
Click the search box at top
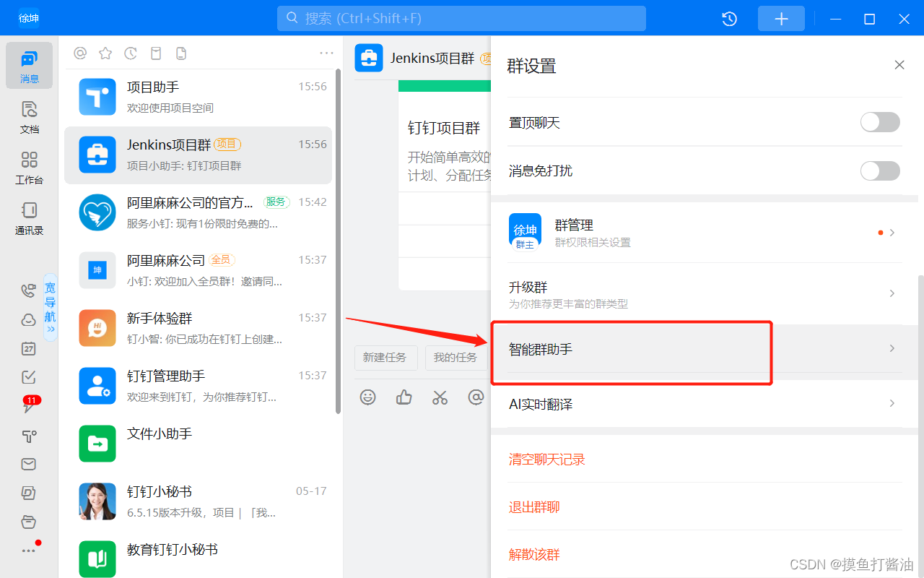461,18
